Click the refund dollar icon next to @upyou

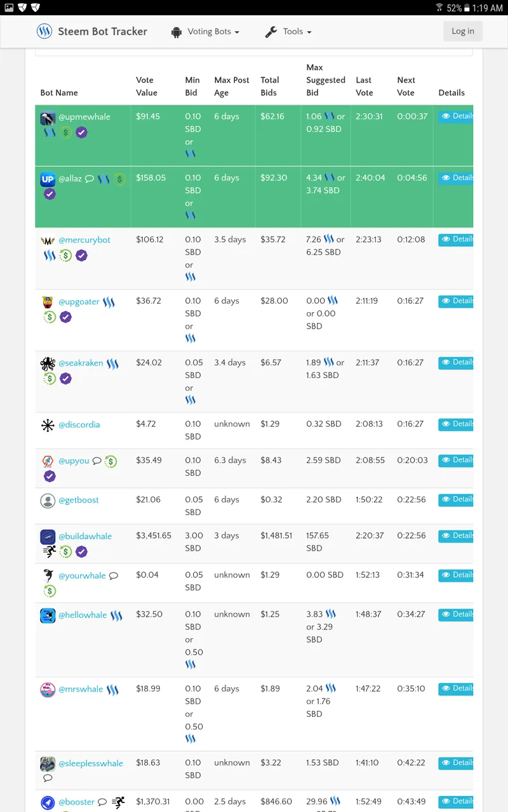111,461
